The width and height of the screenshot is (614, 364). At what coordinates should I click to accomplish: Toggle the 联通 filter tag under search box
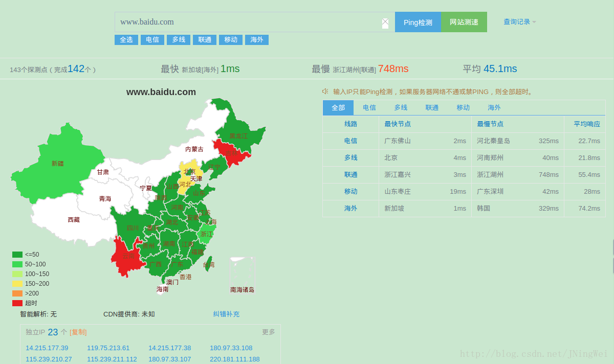pos(205,39)
